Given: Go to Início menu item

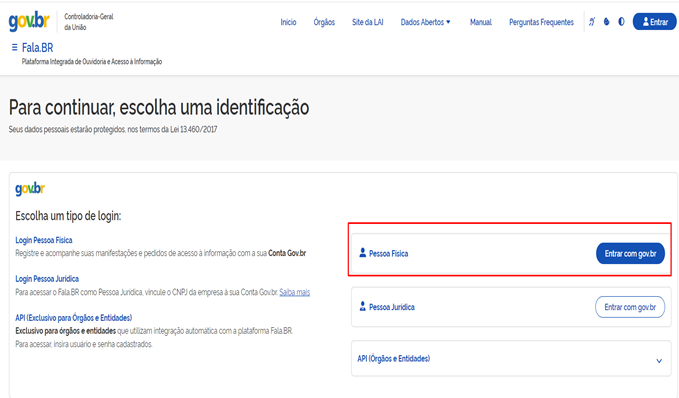Looking at the screenshot, I should tap(288, 22).
